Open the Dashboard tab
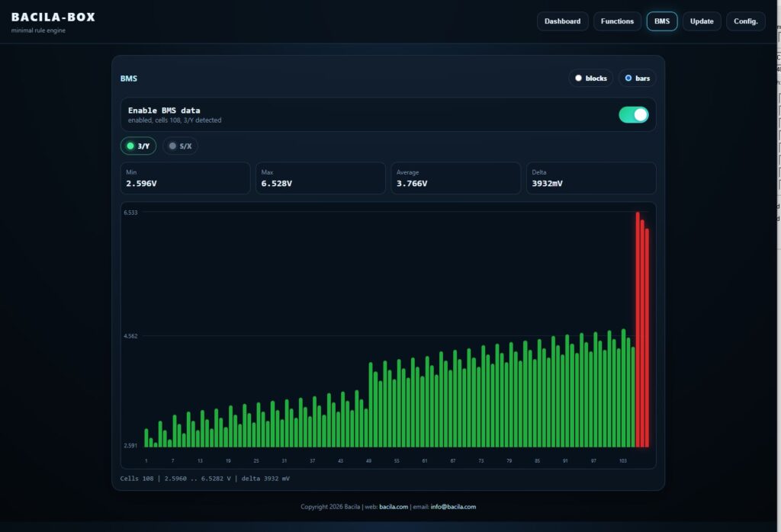Viewport: 781px width, 532px height. [x=562, y=21]
